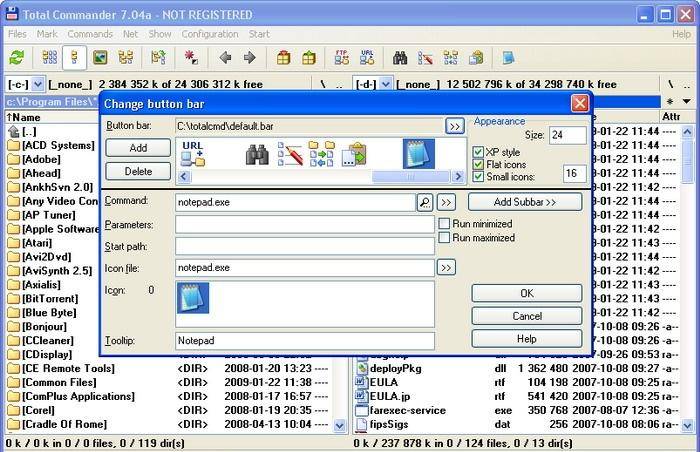Open the URL new connection toolbar icon

pyautogui.click(x=367, y=58)
